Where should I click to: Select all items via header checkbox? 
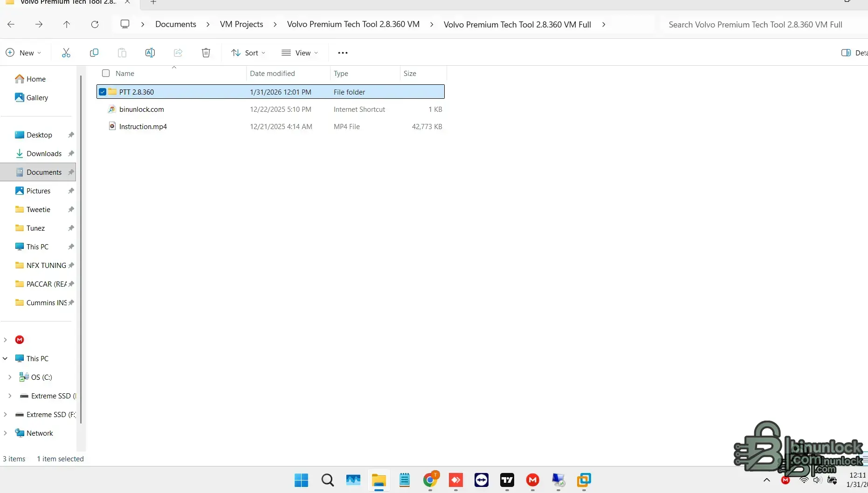pos(105,73)
